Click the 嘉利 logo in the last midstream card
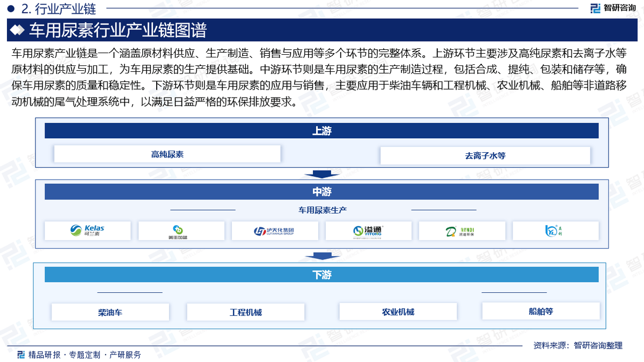 coord(554,231)
